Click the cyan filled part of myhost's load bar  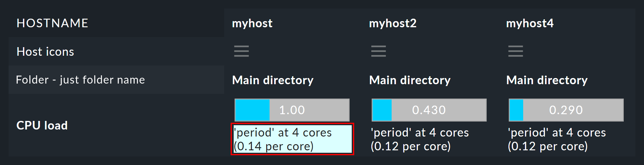tap(252, 110)
